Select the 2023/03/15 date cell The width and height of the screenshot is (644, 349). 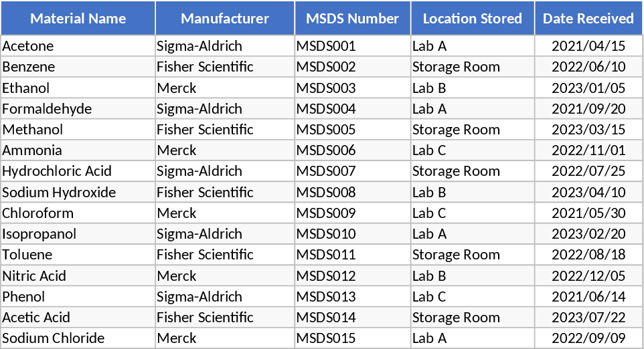[x=588, y=130]
